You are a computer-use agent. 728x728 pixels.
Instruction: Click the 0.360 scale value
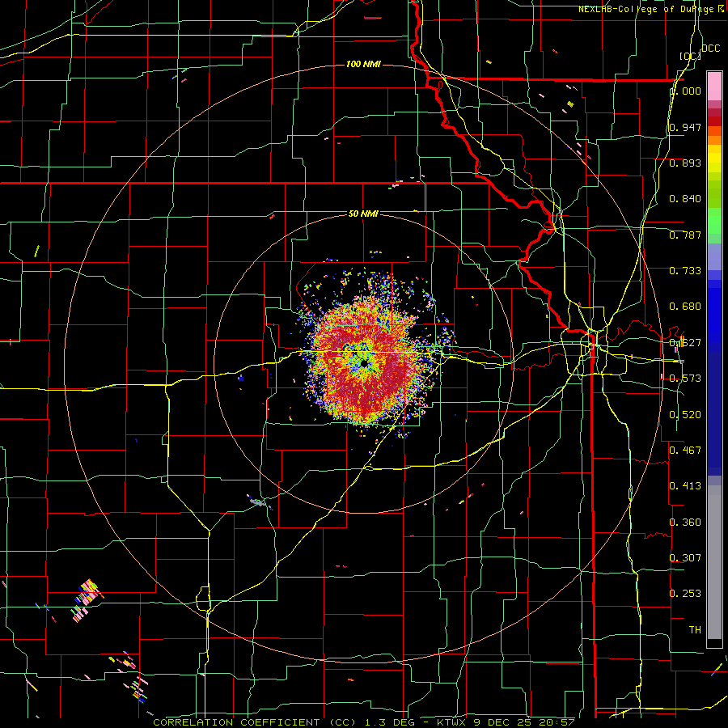coord(685,522)
